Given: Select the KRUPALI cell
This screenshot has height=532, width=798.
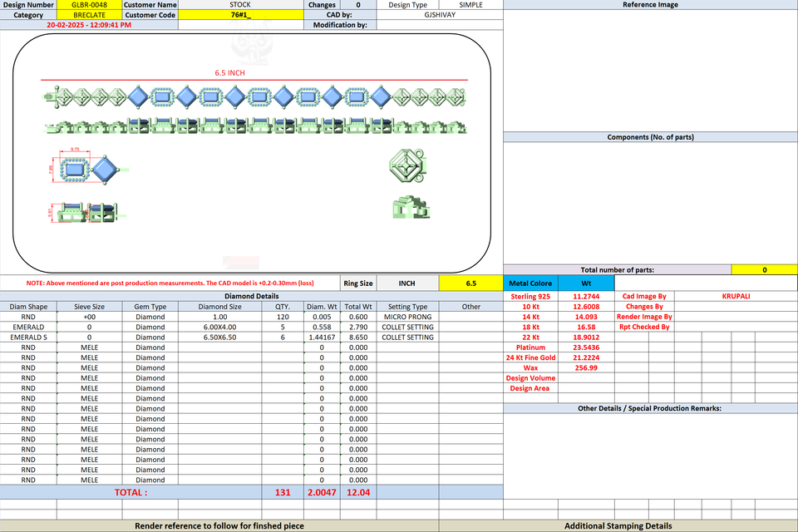Looking at the screenshot, I should [736, 296].
